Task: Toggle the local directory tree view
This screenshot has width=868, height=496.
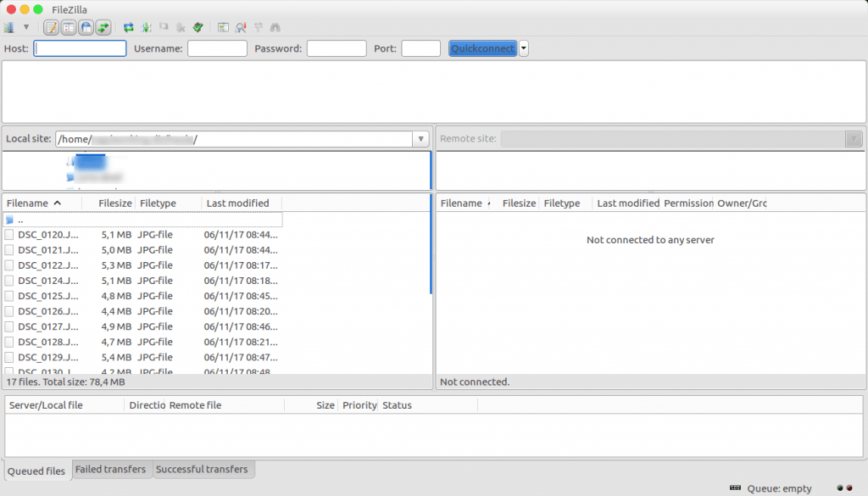Action: [67, 27]
